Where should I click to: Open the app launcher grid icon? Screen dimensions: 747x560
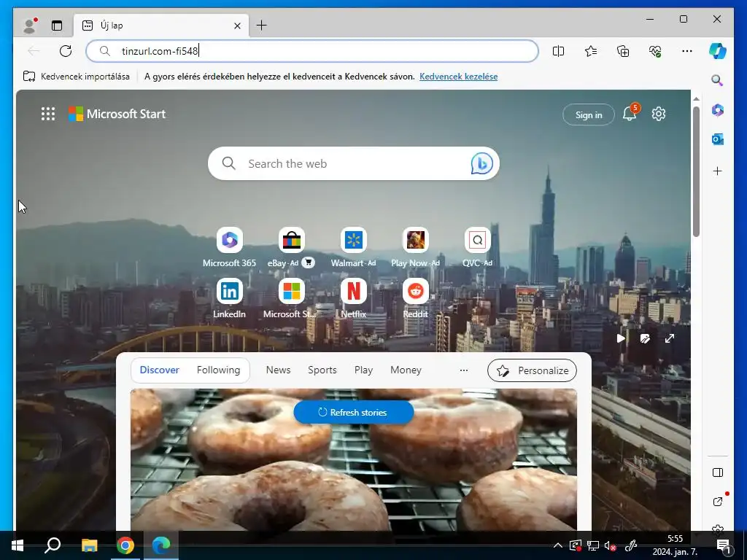(x=48, y=114)
